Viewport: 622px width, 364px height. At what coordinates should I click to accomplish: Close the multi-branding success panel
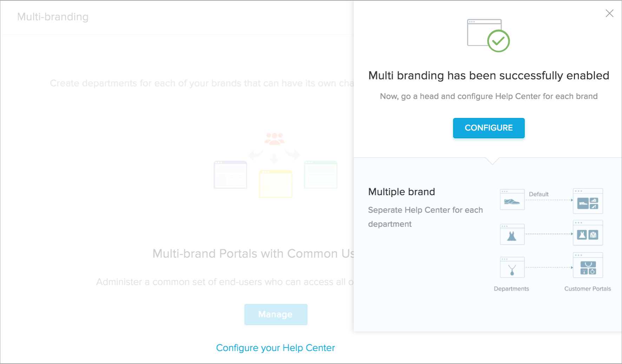pos(609,13)
